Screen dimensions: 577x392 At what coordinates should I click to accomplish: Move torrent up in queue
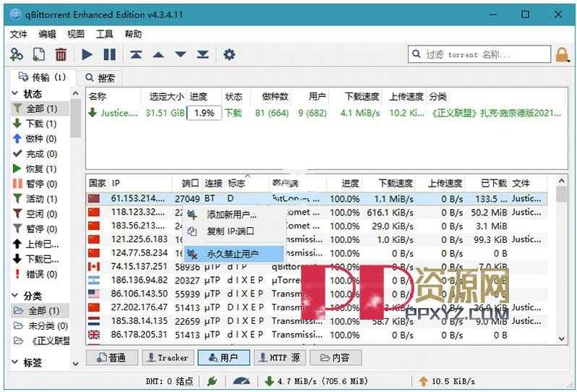click(158, 54)
